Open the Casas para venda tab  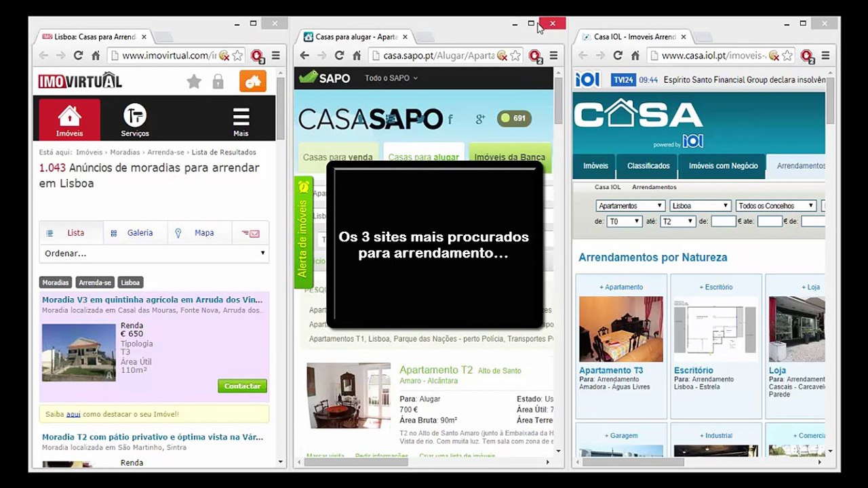[338, 157]
